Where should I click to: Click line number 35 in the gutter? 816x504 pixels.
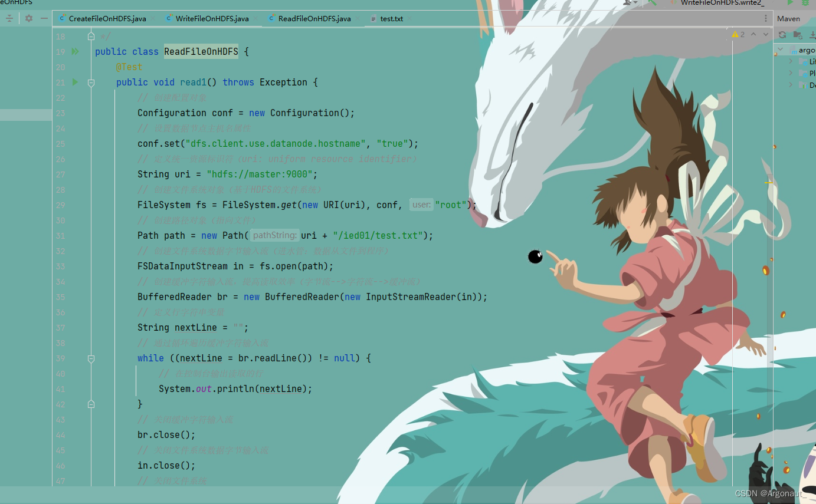click(x=61, y=297)
